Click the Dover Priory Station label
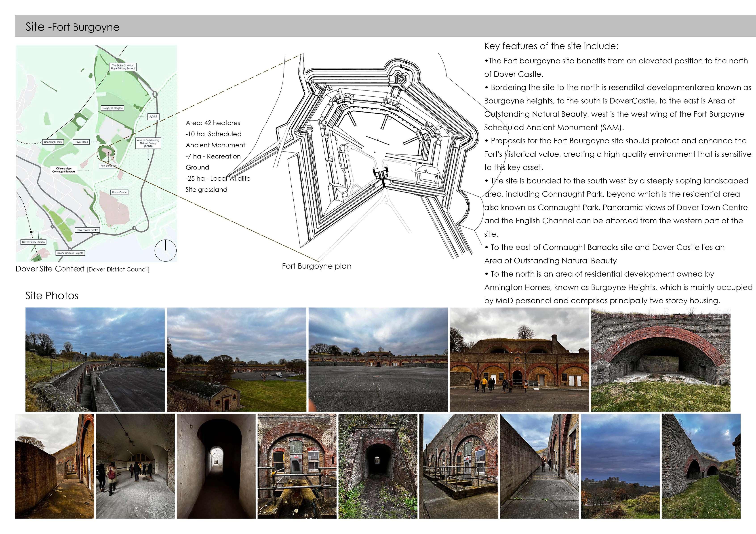 tap(33, 242)
